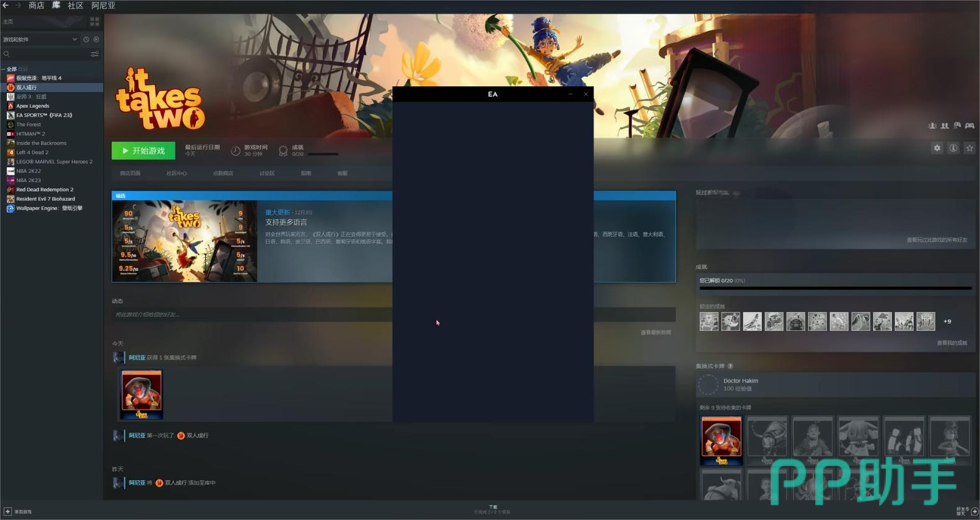
Task: Click the library search field
Action: point(46,55)
